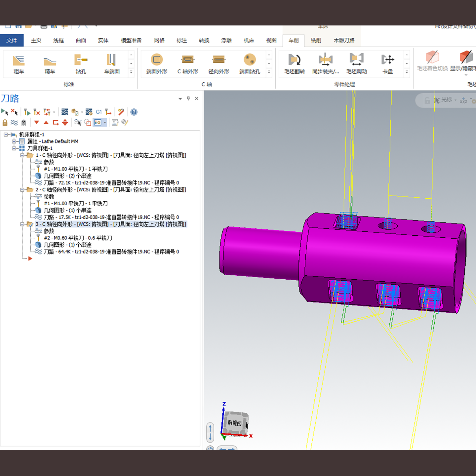Toggle the ghost posting icon for operations
476x476 pixels.
(24, 123)
